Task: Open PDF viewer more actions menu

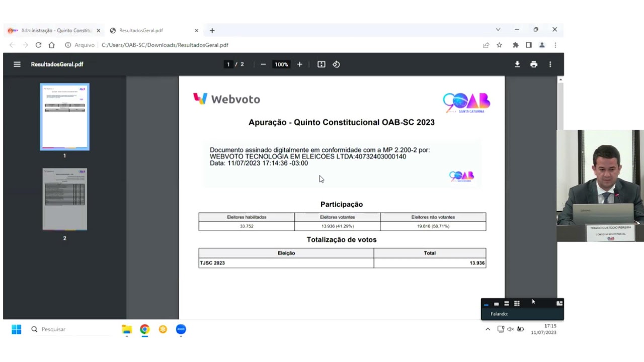Action: (550, 64)
